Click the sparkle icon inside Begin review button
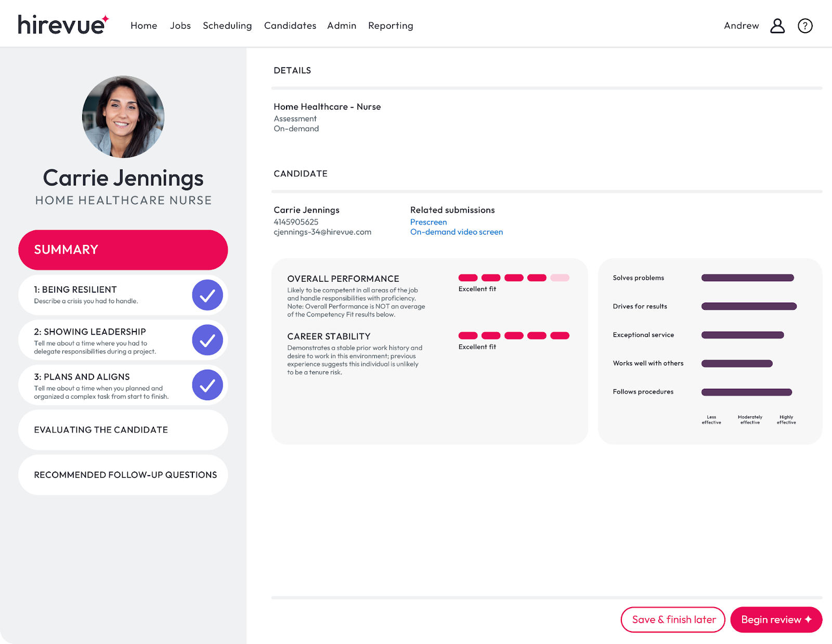Screen dimensions: 832x644 pos(809,620)
